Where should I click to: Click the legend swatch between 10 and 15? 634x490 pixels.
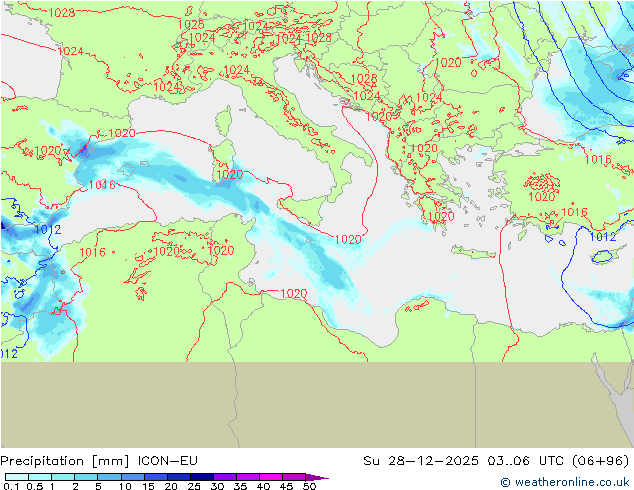132,477
